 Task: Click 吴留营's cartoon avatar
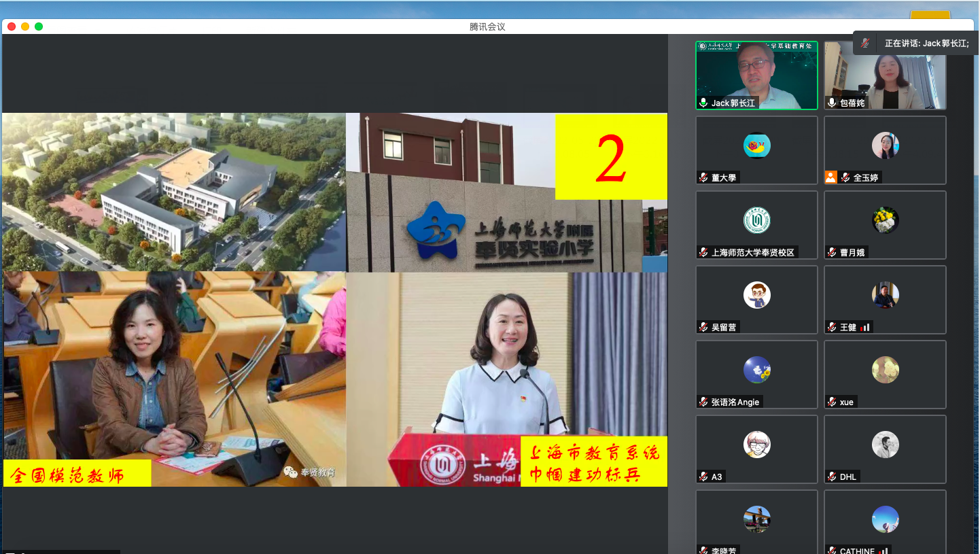(x=756, y=295)
